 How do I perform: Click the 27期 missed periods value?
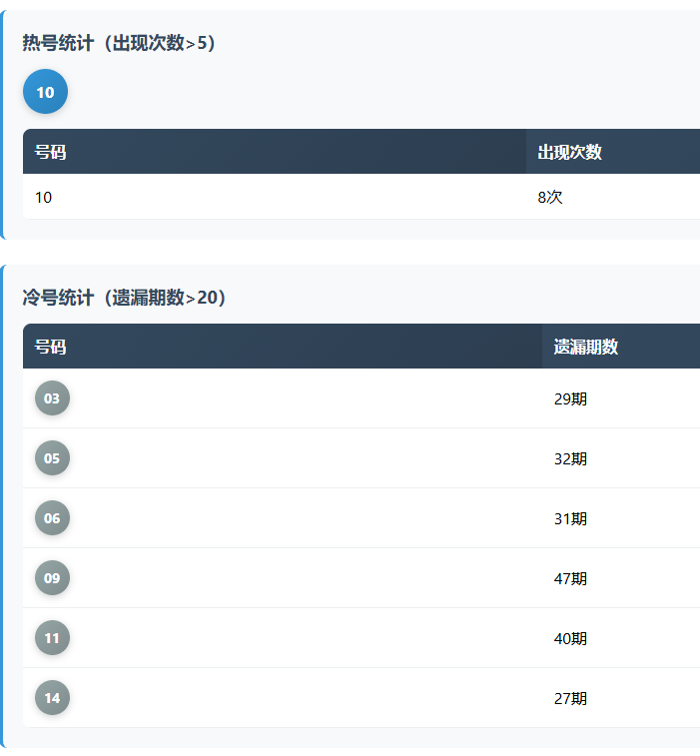coord(570,699)
